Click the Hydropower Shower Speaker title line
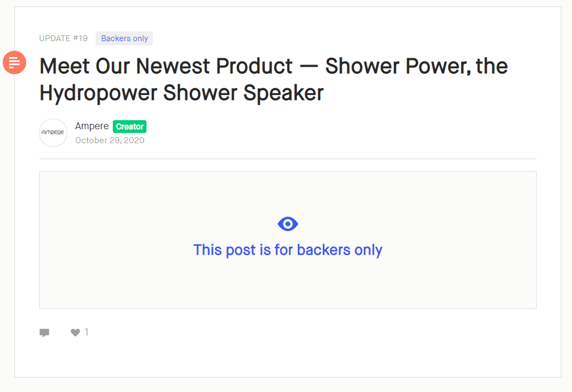The width and height of the screenshot is (572, 392). coord(182,93)
